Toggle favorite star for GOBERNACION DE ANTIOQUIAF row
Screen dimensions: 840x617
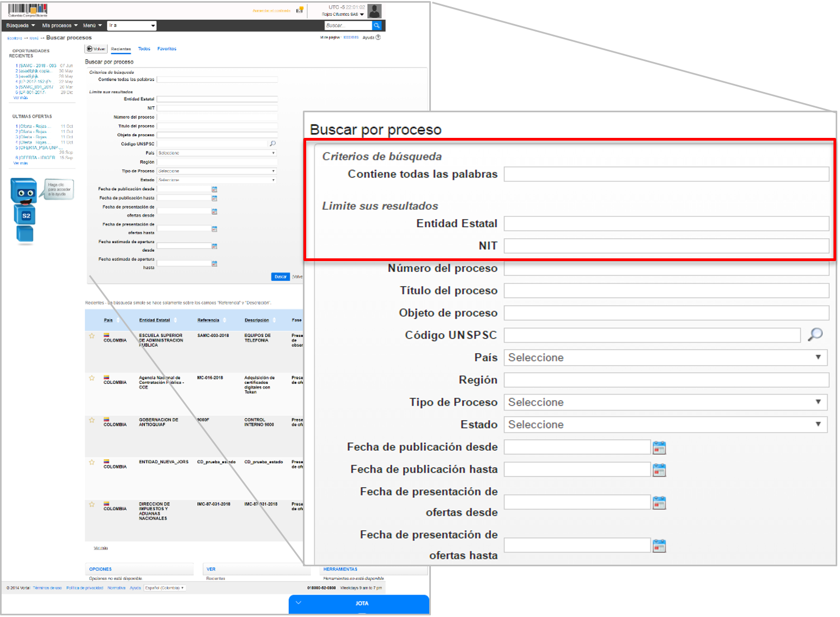pos(92,420)
